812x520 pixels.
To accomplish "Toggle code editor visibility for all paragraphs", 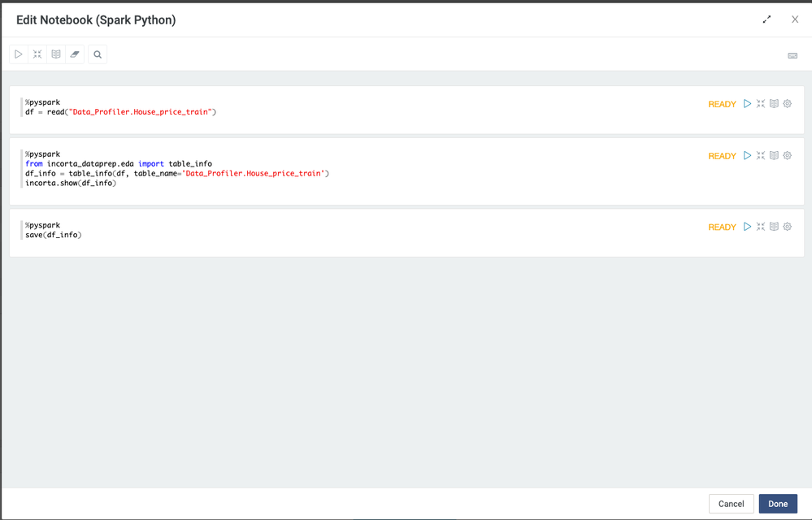I will (x=37, y=54).
